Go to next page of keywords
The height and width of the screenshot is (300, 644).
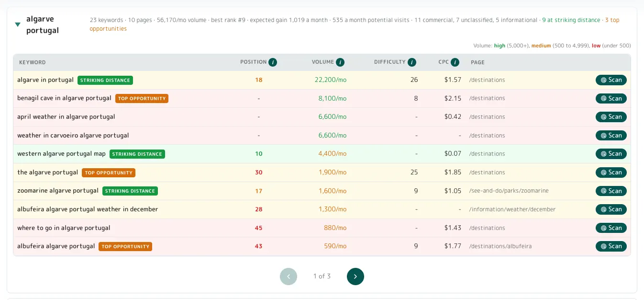tap(355, 277)
